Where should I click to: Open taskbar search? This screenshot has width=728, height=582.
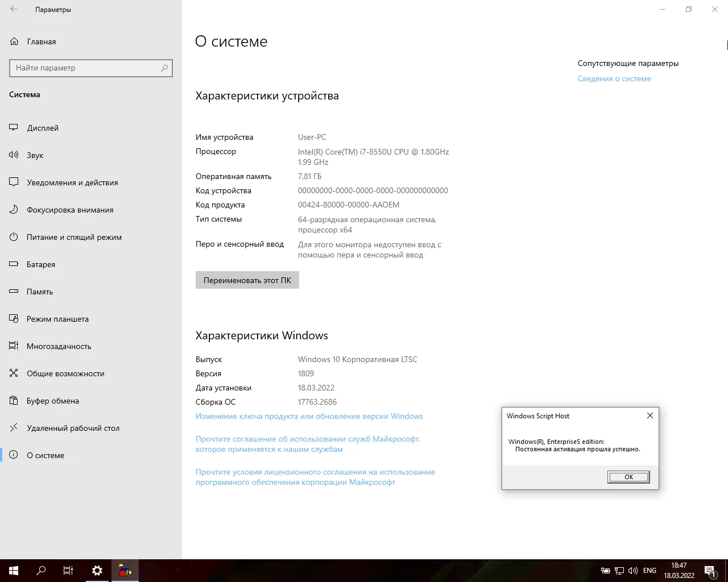41,571
